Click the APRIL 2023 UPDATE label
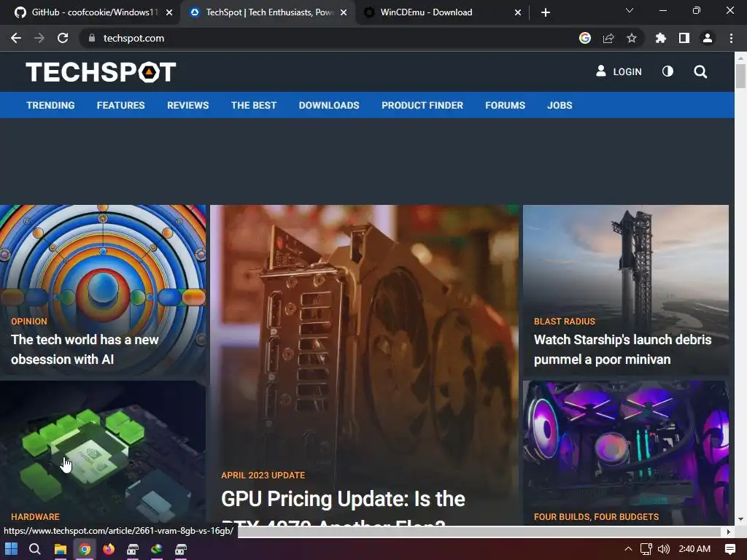The height and width of the screenshot is (560, 747). [263, 475]
